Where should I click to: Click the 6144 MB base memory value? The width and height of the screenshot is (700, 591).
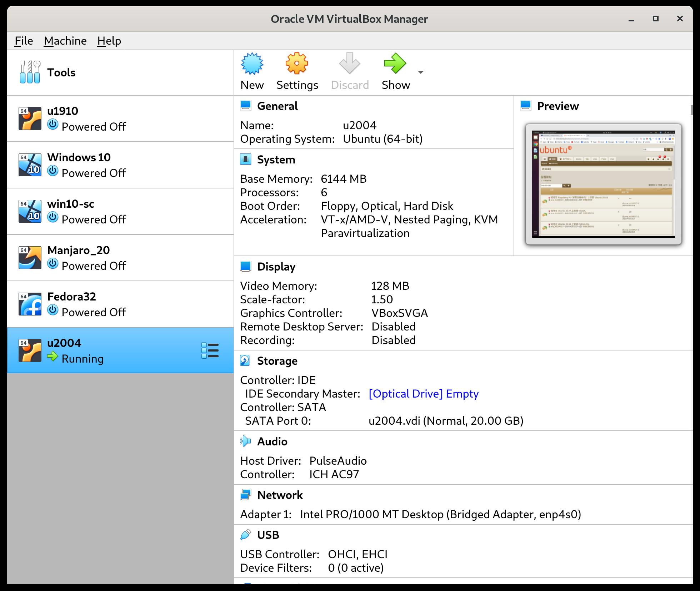coord(344,179)
